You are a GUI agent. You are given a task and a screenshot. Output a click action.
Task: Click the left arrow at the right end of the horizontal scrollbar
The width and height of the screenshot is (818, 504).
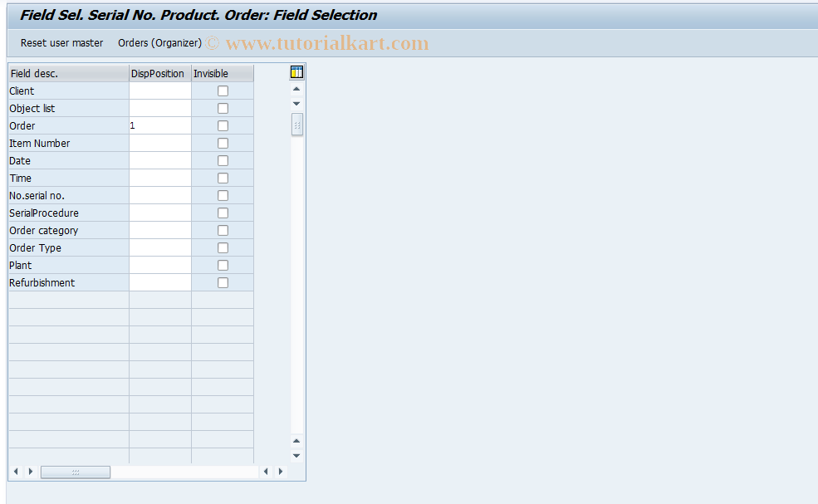(x=266, y=472)
